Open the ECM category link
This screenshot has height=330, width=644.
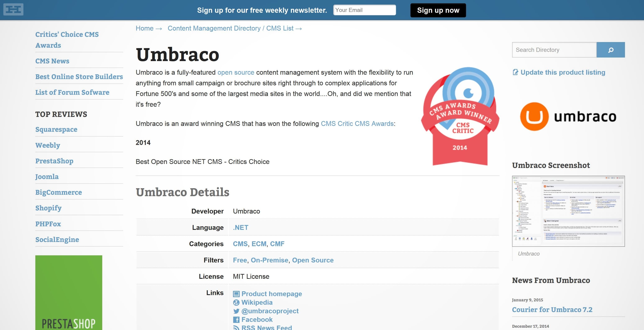click(x=259, y=244)
